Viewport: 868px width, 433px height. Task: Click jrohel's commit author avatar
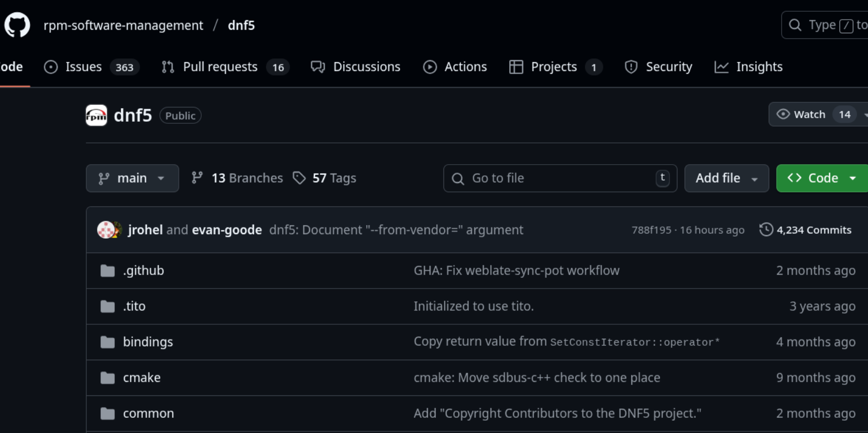[x=105, y=230]
